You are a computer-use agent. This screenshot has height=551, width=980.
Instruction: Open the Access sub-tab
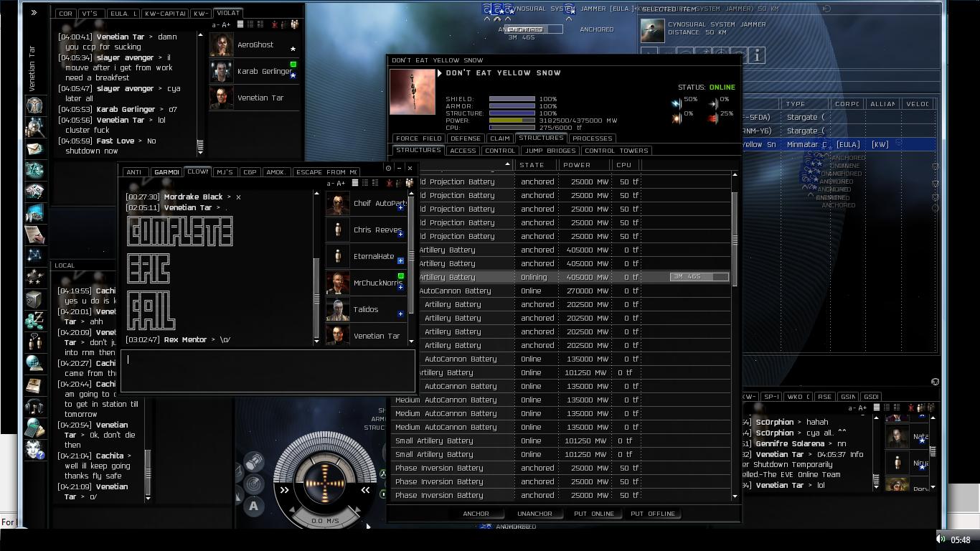pyautogui.click(x=463, y=151)
